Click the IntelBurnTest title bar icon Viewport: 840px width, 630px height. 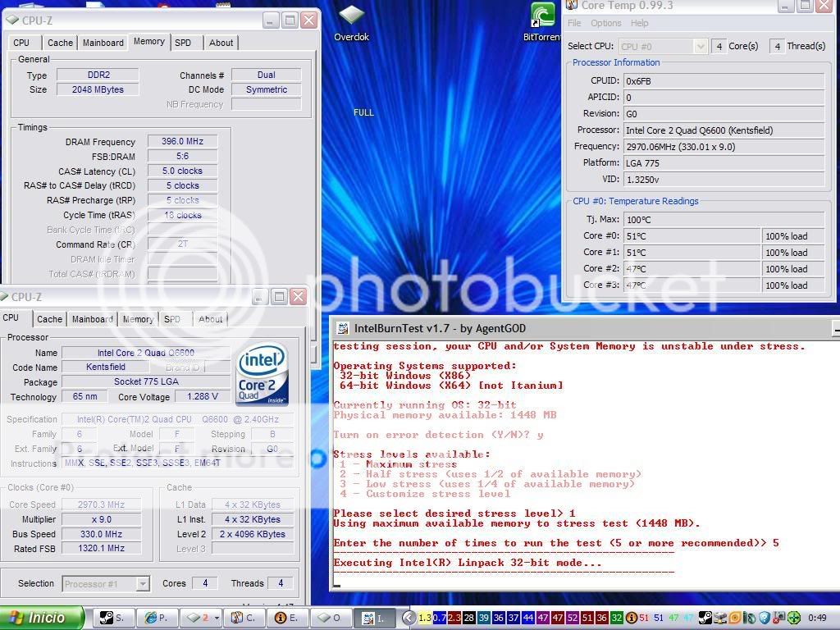point(341,328)
